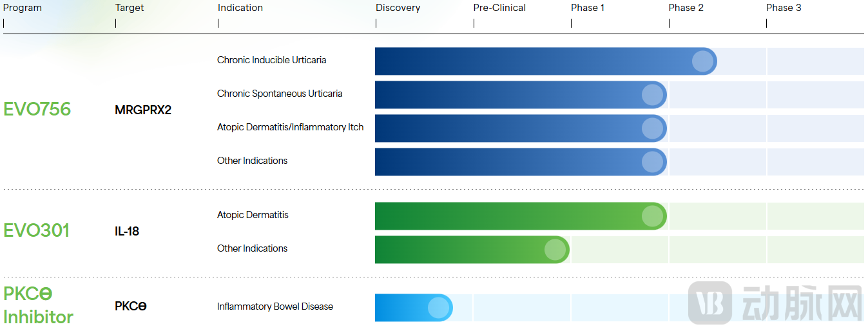Open the EVO301 program name
Image resolution: width=868 pixels, height=331 pixels.
[x=37, y=230]
